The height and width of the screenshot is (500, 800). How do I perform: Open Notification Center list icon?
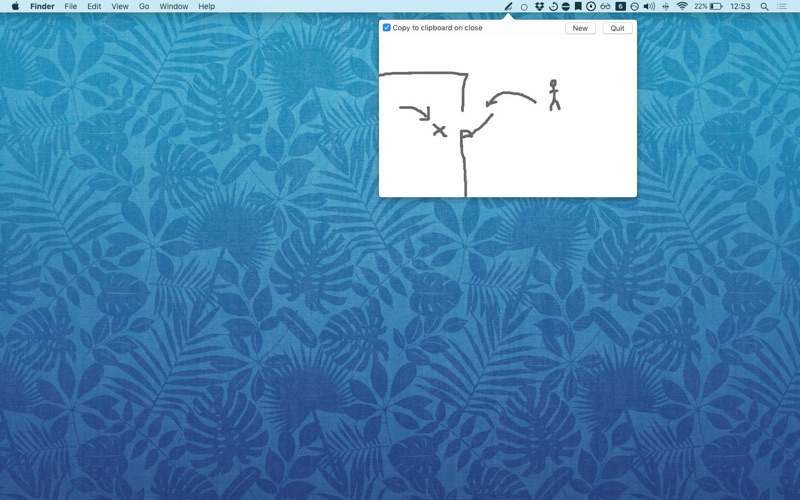tap(782, 6)
